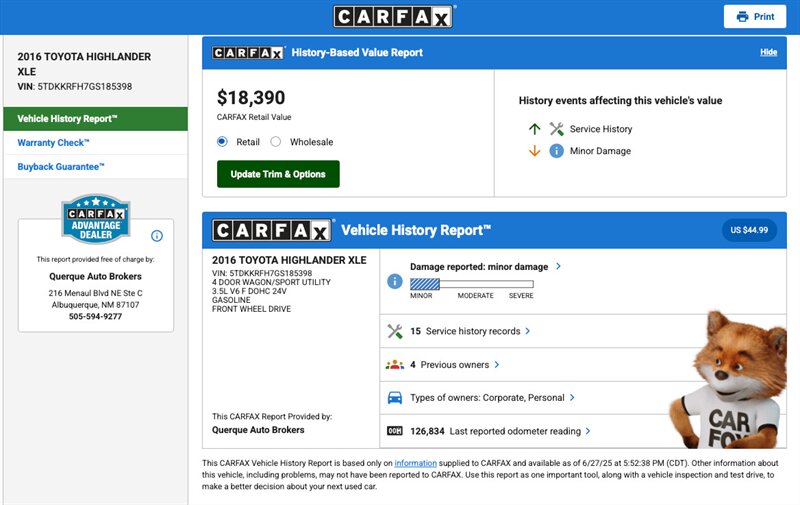Expand last reported odometer reading arrow

588,431
